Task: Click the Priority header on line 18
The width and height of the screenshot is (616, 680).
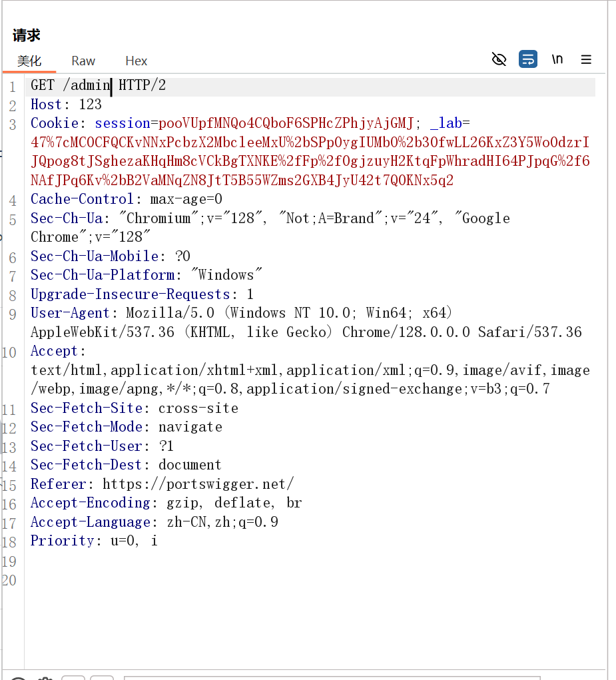Action: point(62,541)
